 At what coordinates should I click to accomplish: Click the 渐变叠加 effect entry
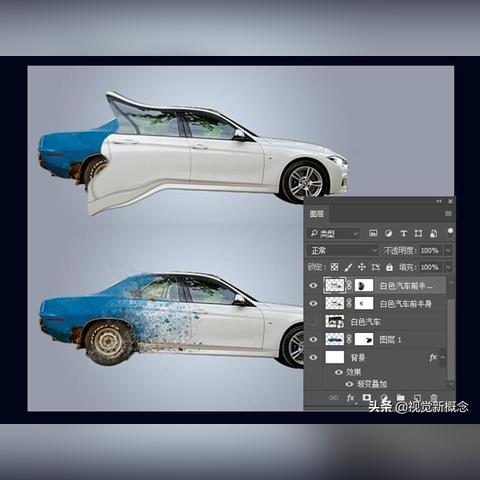(x=372, y=384)
